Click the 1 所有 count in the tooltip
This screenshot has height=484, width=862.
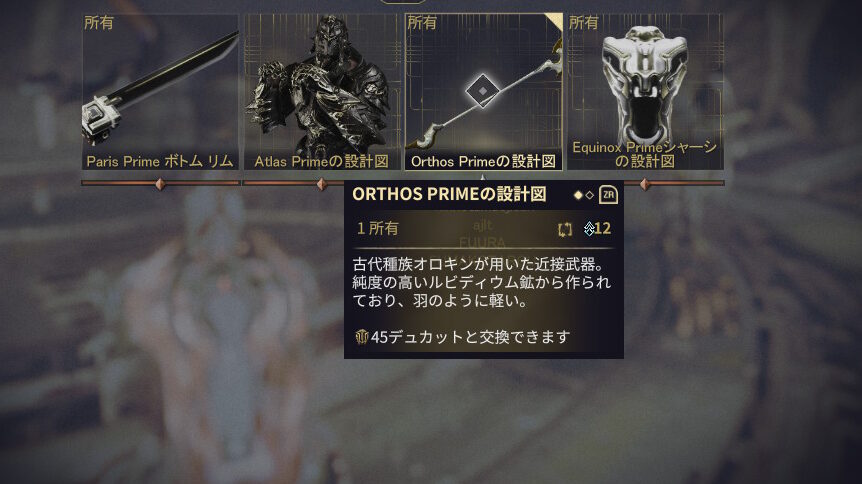click(x=377, y=228)
